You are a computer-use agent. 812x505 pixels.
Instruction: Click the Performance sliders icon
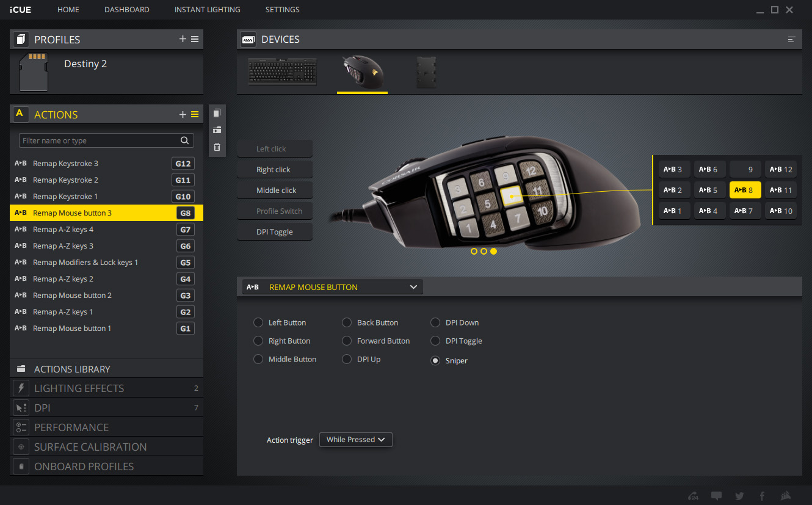coord(21,427)
